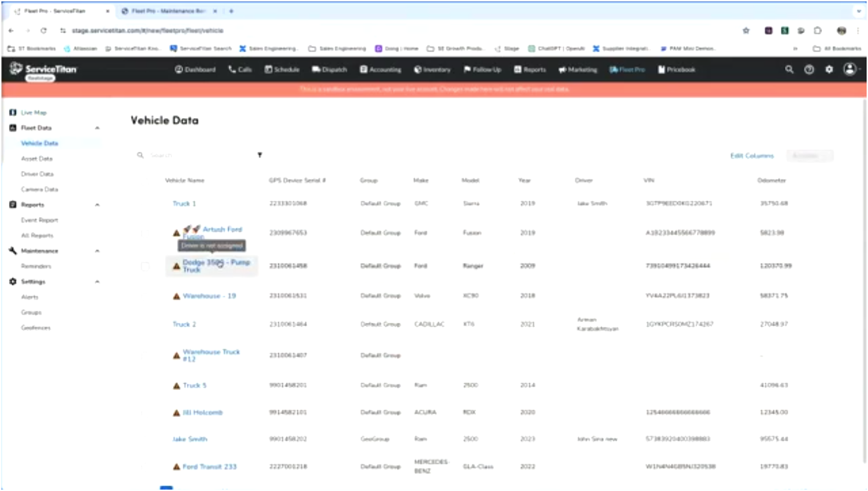The image size is (868, 491).
Task: Click warning triangle on Warehouse - 19 row
Action: (176, 296)
